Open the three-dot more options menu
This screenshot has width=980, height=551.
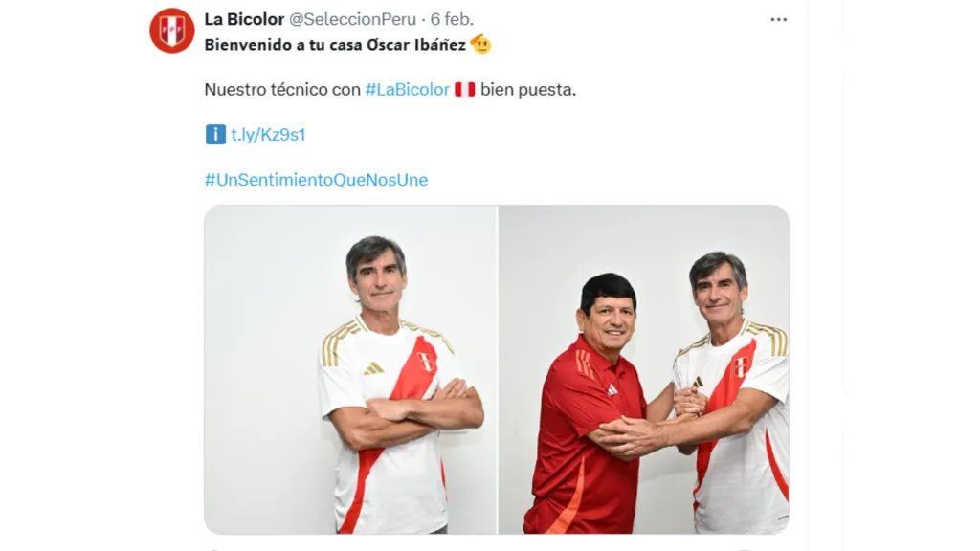(x=779, y=20)
